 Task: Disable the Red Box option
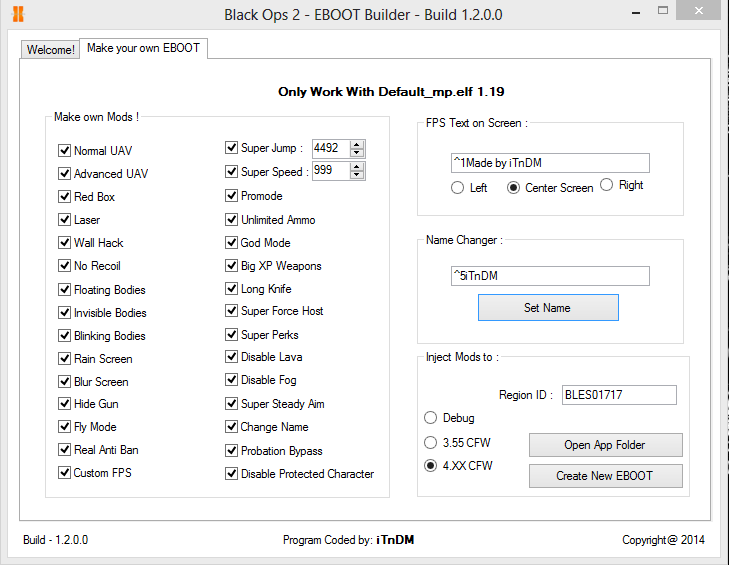click(x=64, y=197)
